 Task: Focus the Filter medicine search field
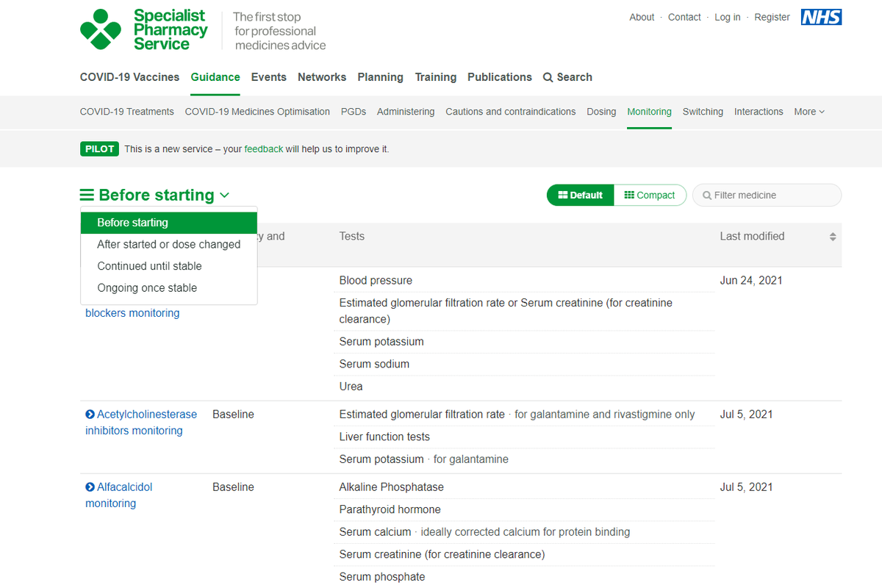point(767,195)
